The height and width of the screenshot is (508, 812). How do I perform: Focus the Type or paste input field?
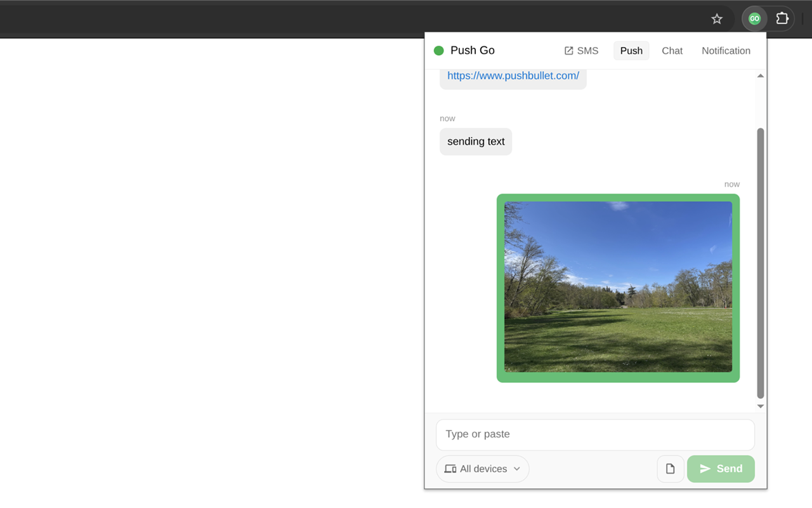(595, 434)
